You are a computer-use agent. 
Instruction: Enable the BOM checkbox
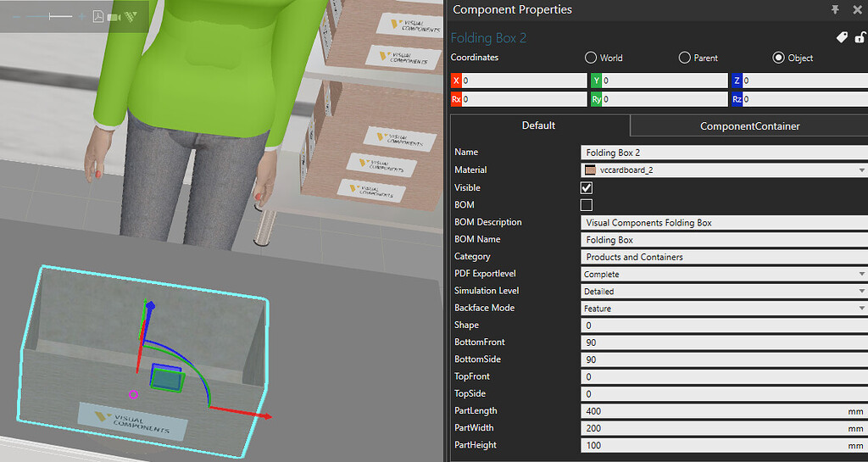pyautogui.click(x=587, y=205)
